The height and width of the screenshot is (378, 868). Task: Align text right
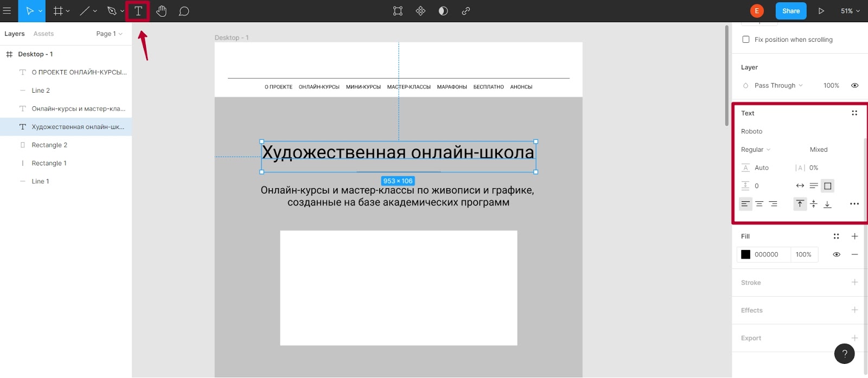(x=773, y=204)
